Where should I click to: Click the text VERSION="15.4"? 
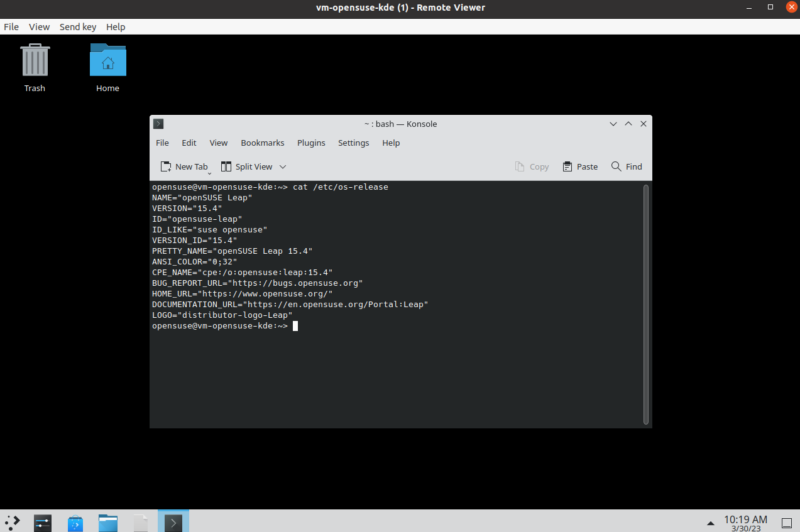pyautogui.click(x=187, y=208)
